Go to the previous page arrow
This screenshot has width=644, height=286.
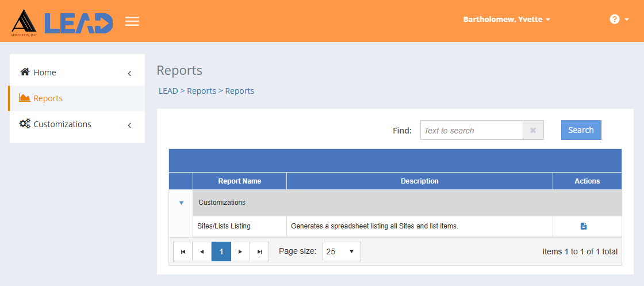click(x=202, y=251)
